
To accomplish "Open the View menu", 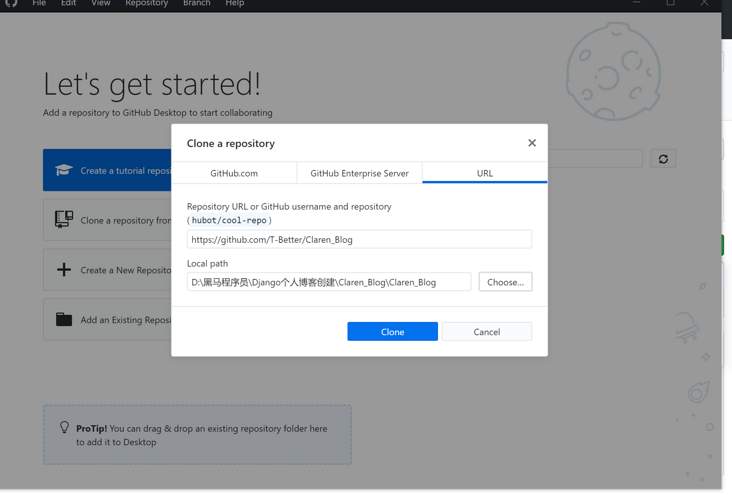I will (101, 3).
